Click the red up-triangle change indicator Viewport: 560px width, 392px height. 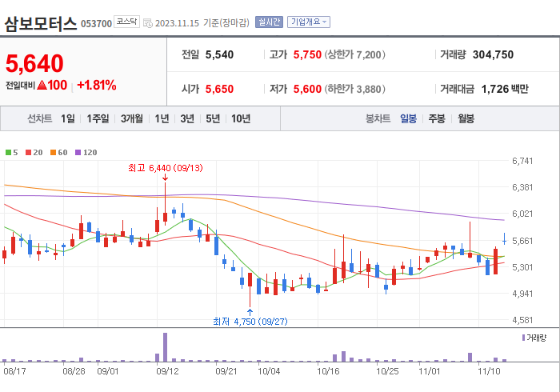(x=42, y=85)
